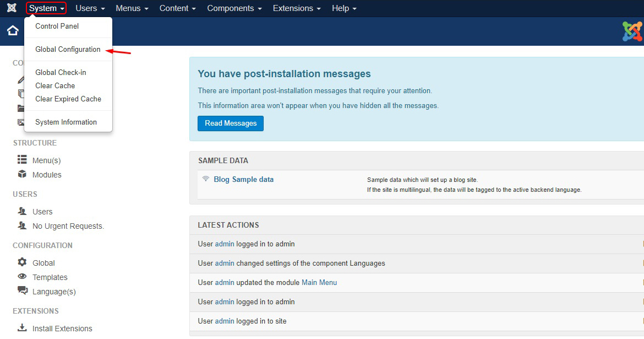This screenshot has width=644, height=339.
Task: Click the Read Messages button
Action: point(230,123)
